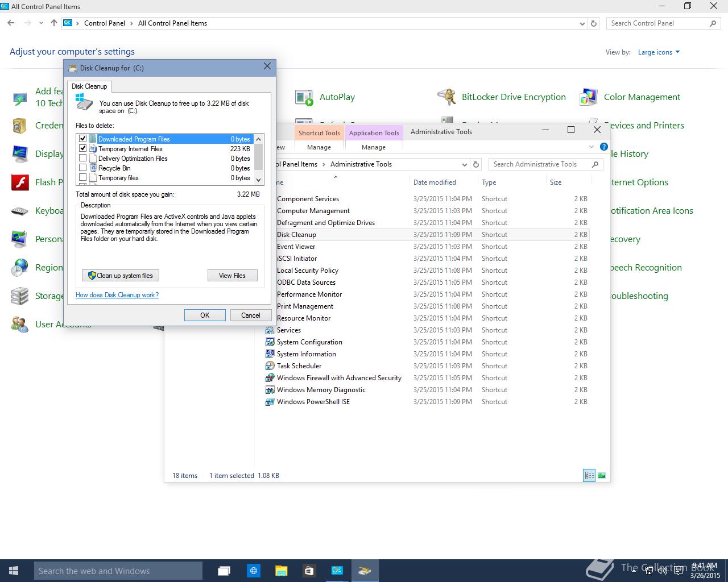
Task: Open the Windows Start menu
Action: 14,571
